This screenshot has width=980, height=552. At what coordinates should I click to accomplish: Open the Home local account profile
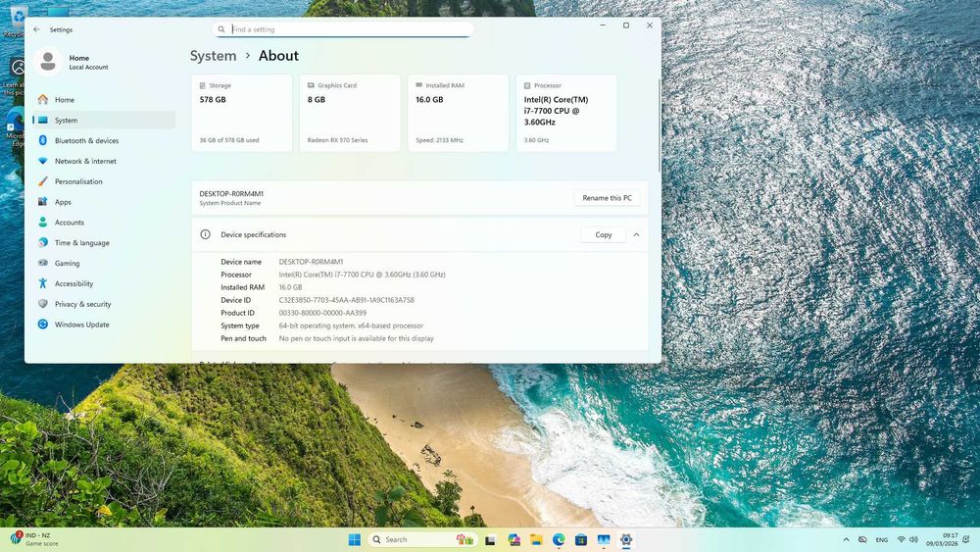point(72,62)
